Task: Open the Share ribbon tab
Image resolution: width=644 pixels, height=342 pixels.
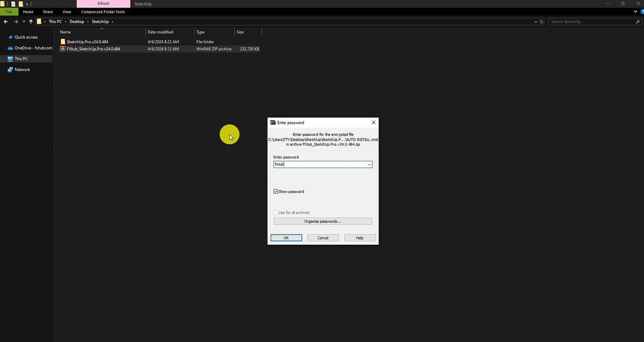Action: (x=48, y=11)
